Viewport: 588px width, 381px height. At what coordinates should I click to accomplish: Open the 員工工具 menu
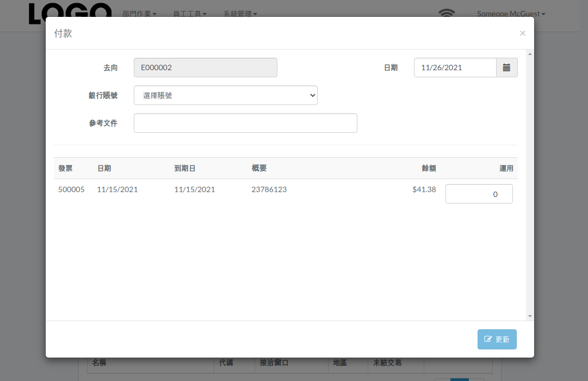coord(190,14)
